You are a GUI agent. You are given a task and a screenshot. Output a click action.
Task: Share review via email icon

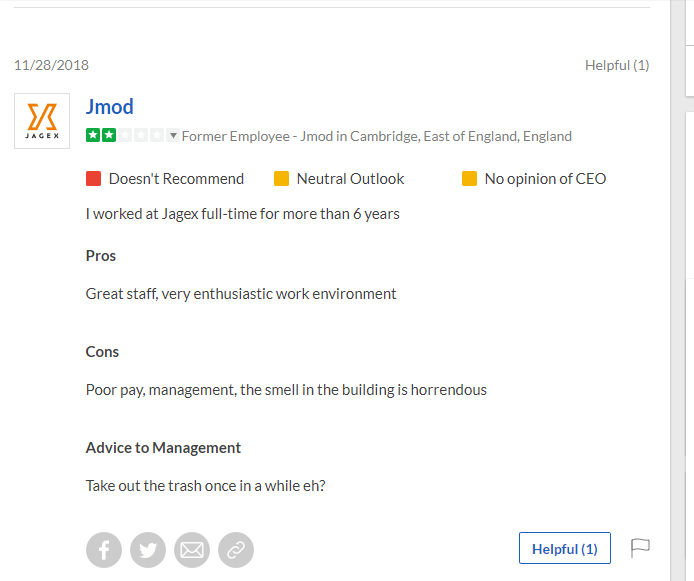point(192,549)
